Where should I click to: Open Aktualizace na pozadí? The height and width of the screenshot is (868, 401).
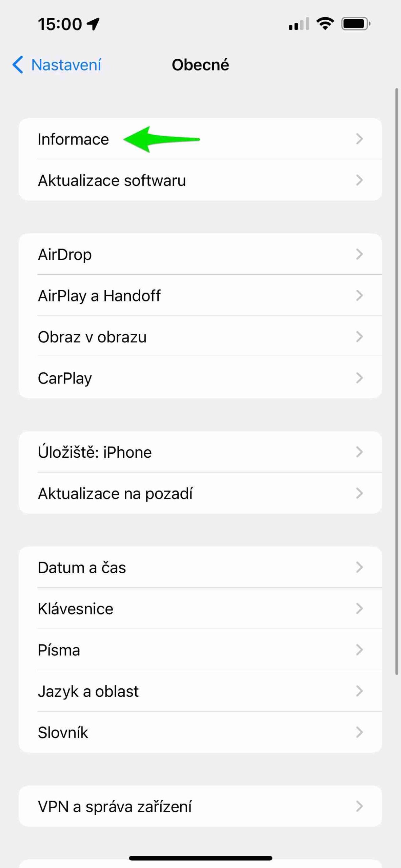click(115, 493)
